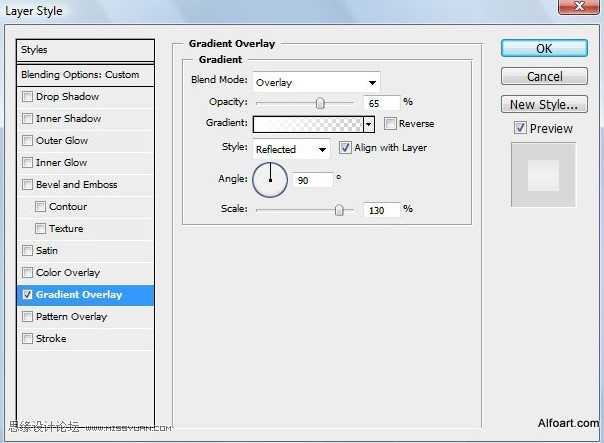Viewport: 604px width, 443px height.
Task: Click the Scale value field
Action: click(381, 210)
